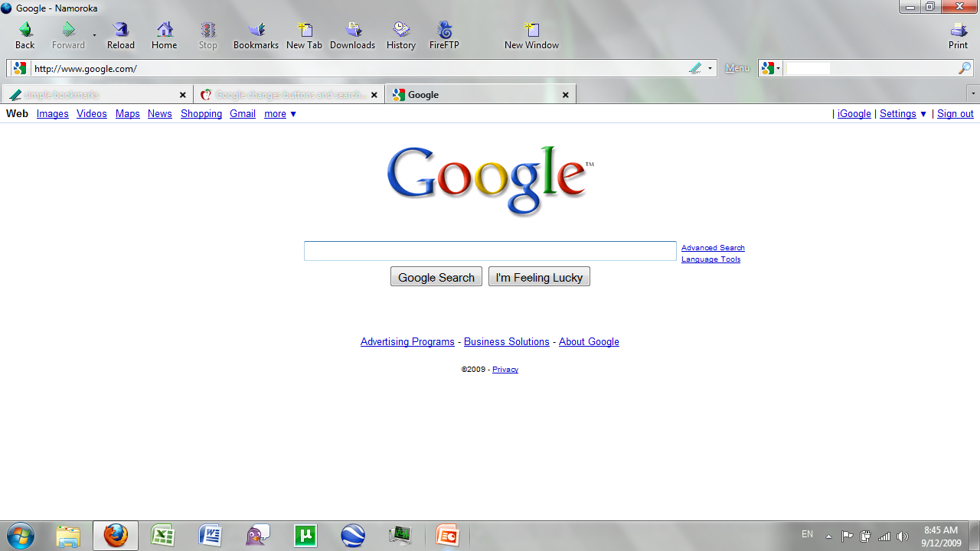Click the pencil edit icon in address bar
The height and width of the screenshot is (551, 980).
click(x=695, y=68)
